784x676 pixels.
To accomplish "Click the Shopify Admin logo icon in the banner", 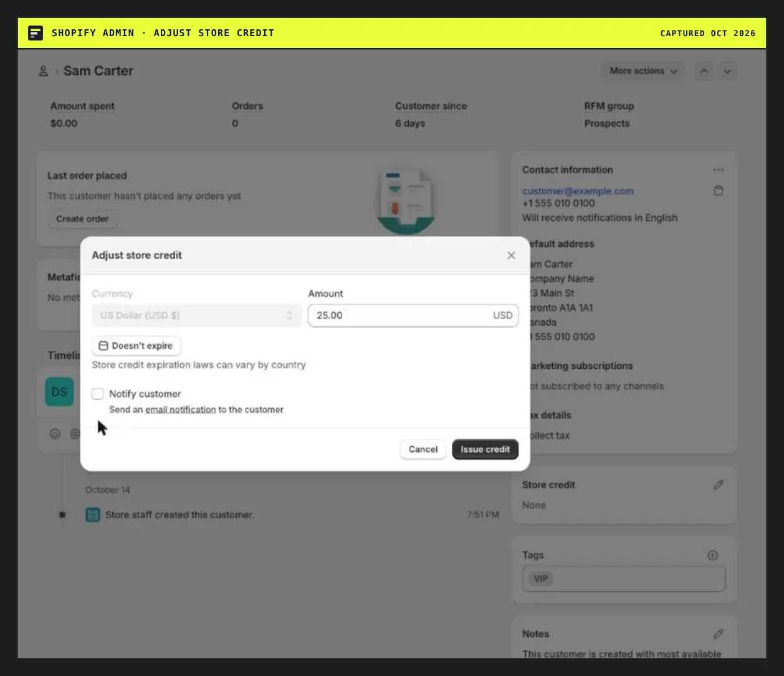I will click(x=36, y=33).
